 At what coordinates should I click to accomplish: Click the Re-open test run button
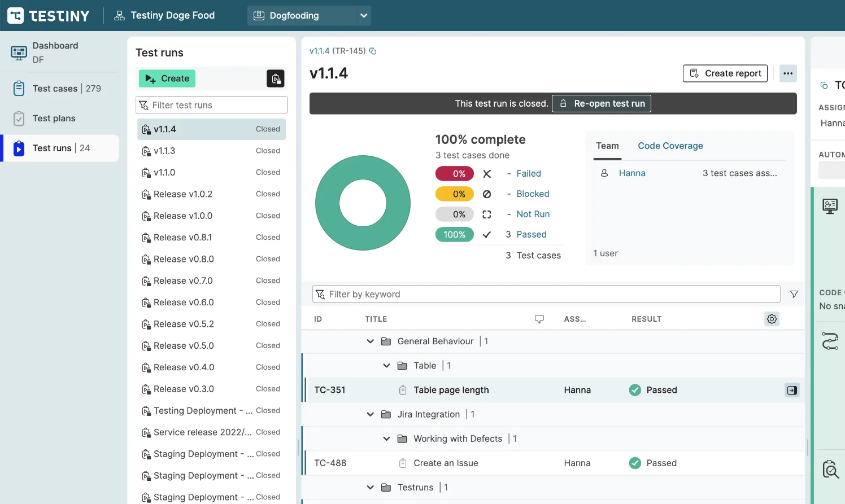[601, 103]
